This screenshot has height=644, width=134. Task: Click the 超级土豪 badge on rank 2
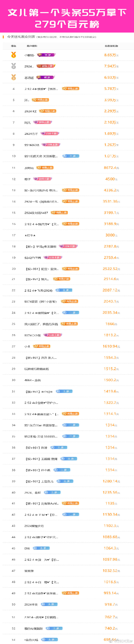pyautogui.click(x=46, y=66)
